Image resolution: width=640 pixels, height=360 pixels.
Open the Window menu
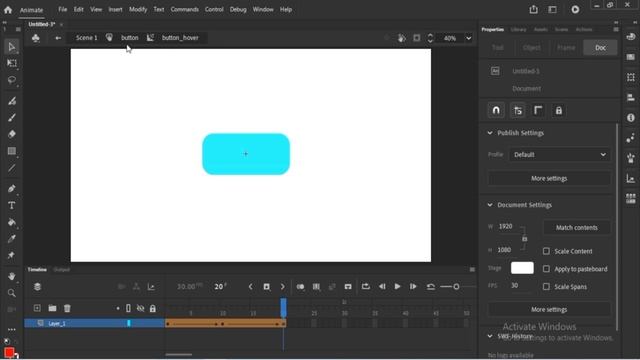coord(263,9)
